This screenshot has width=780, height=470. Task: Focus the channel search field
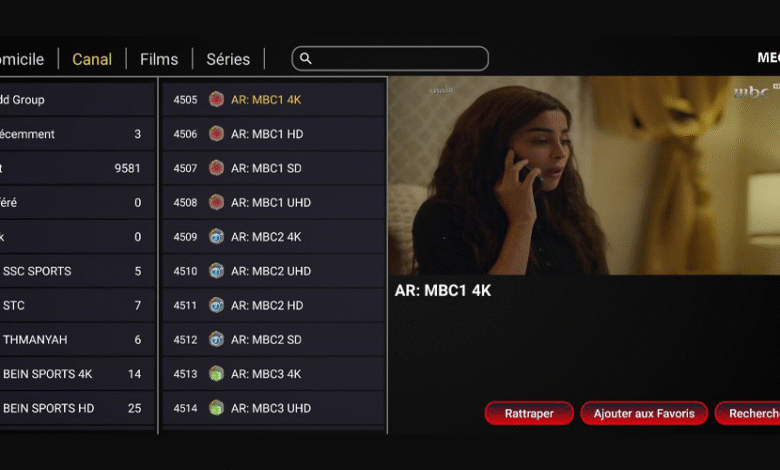coord(390,59)
